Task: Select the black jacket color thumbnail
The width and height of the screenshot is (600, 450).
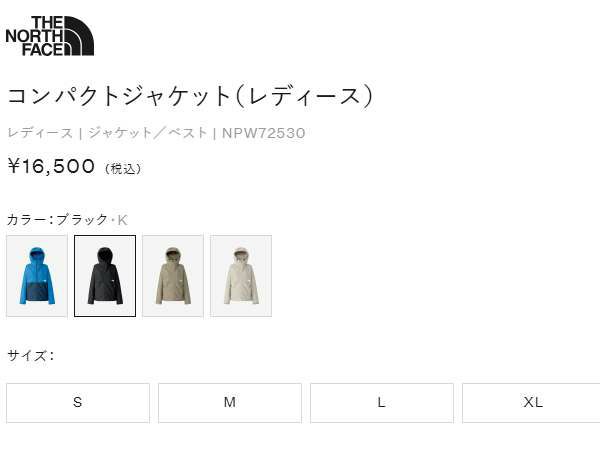Action: tap(105, 276)
